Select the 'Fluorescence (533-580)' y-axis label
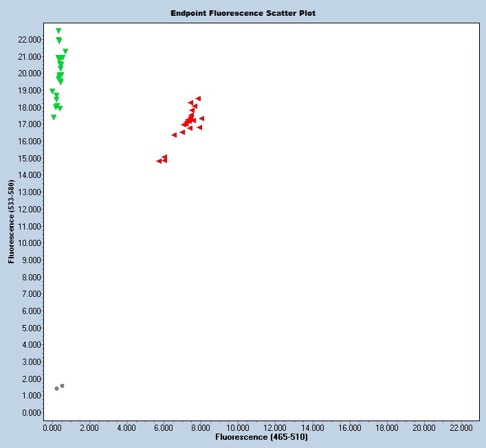The width and height of the screenshot is (486, 448). (x=11, y=222)
